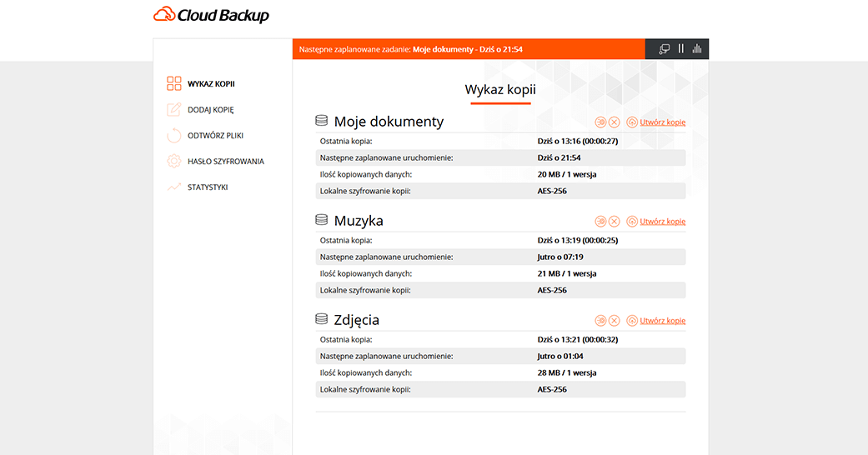Click the next scheduled task banner text
This screenshot has height=455, width=868.
pos(410,50)
